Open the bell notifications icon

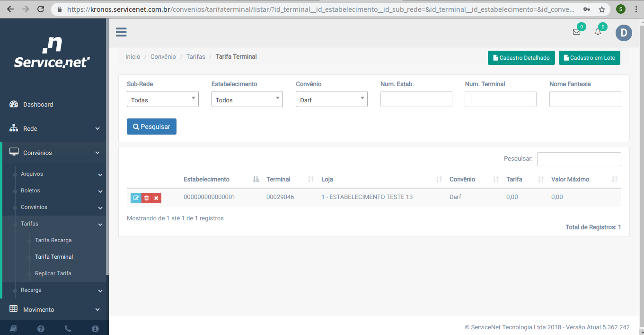pyautogui.click(x=598, y=32)
